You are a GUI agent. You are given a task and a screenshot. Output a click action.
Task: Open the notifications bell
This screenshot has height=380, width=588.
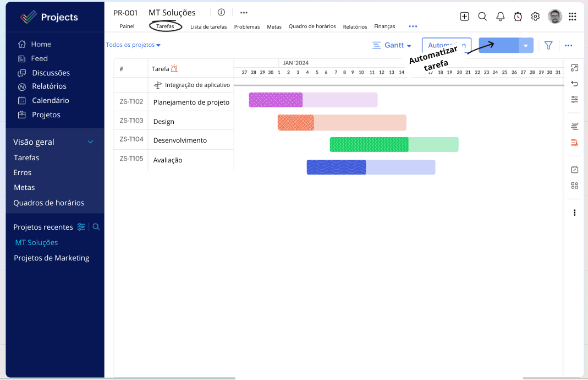(x=500, y=17)
